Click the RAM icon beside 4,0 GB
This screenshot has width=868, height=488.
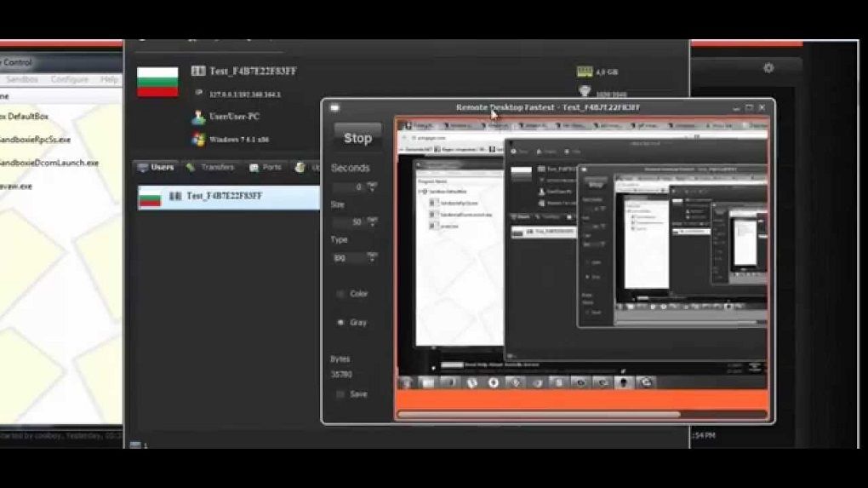(x=584, y=72)
